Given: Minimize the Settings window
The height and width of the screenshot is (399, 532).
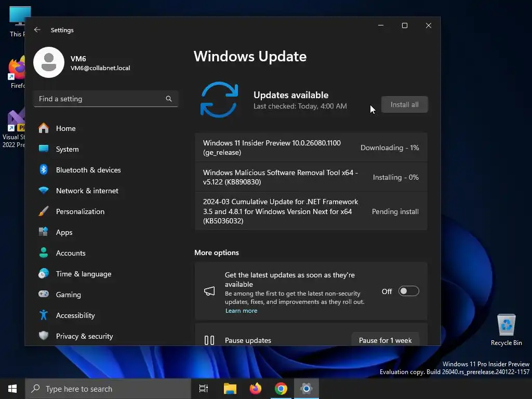Looking at the screenshot, I should point(381,25).
